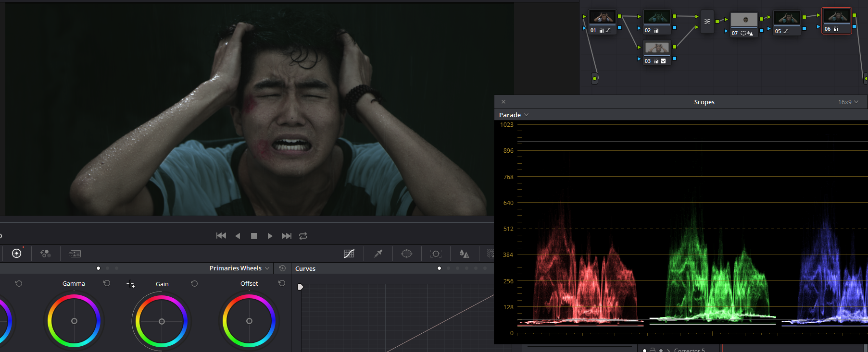This screenshot has height=352, width=868.
Task: Open the Primaries Wheels mode dropdown
Action: click(239, 268)
